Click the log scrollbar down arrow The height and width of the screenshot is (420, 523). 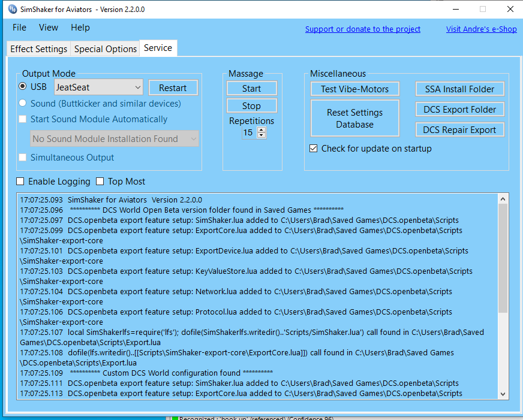(503, 394)
